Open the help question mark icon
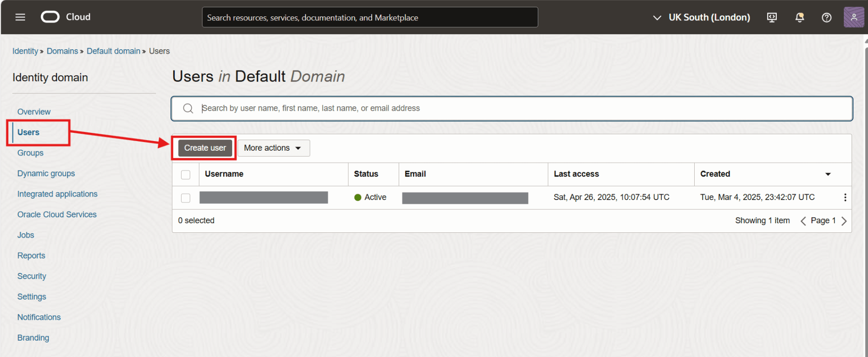The height and width of the screenshot is (357, 868). [x=826, y=17]
